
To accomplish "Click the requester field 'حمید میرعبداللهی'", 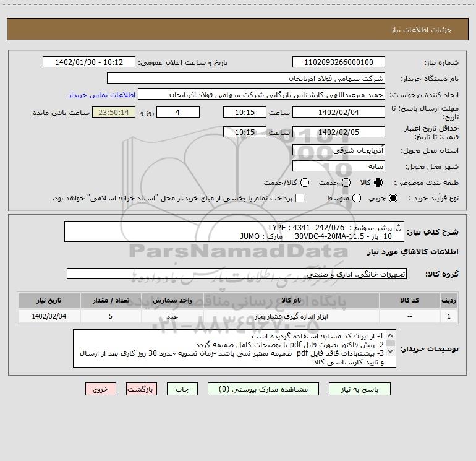I will [x=261, y=94].
